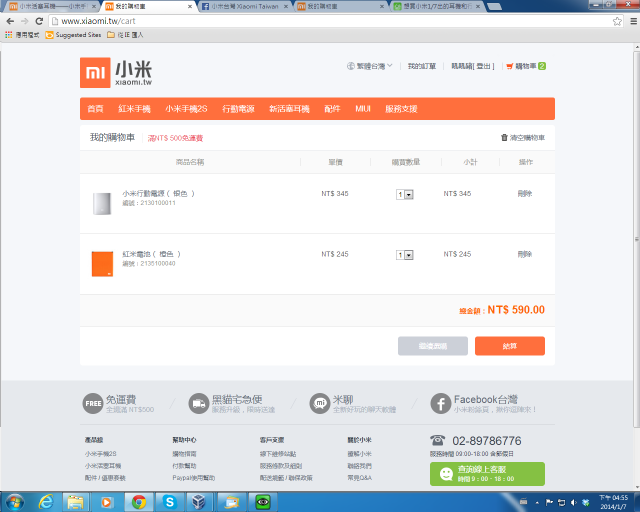
Task: Click the 小米行動電源 product name link
Action: (158, 194)
